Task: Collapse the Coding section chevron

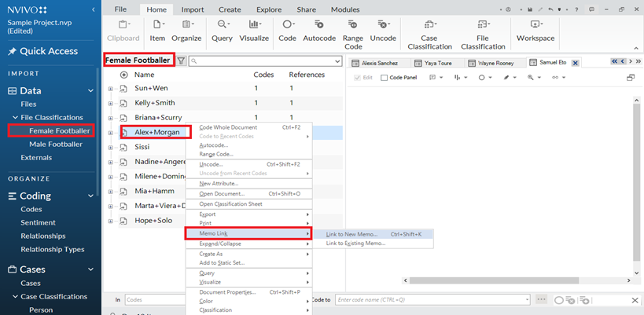Action: (x=90, y=196)
